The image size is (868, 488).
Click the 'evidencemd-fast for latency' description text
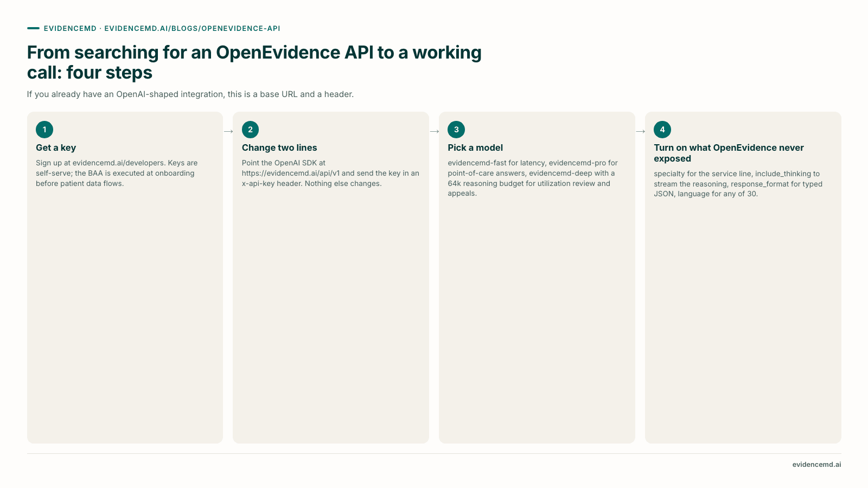[533, 178]
